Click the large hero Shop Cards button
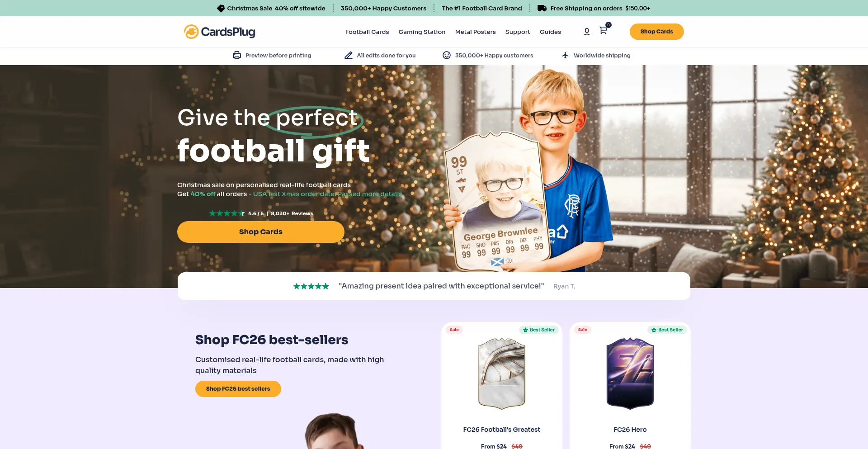The image size is (868, 449). [x=261, y=232]
